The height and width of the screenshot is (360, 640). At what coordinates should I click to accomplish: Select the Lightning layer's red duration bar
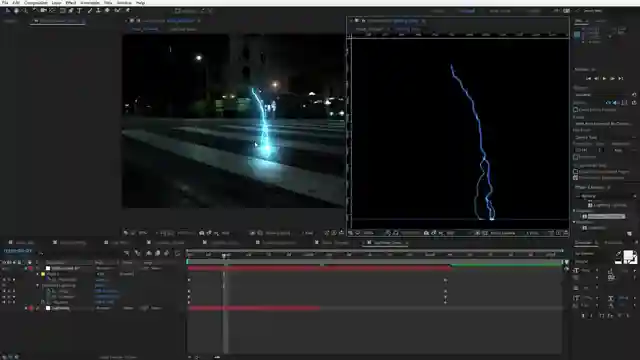pos(254,308)
